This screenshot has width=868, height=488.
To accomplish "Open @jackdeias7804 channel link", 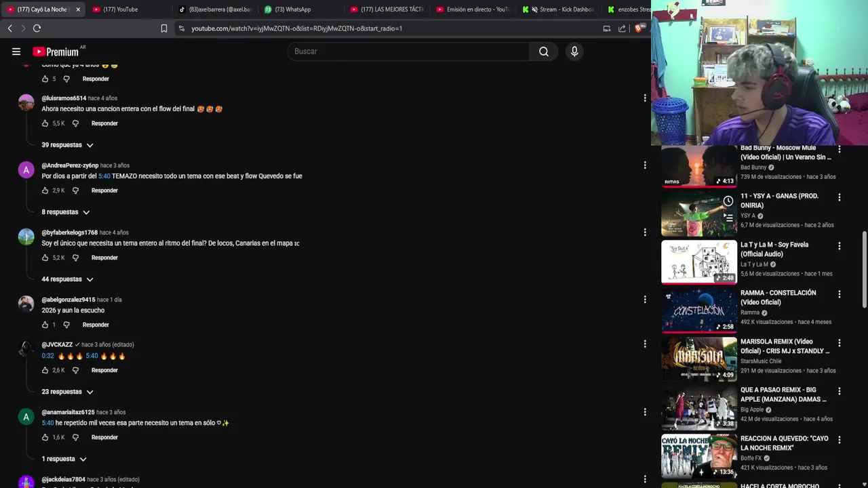I will [x=63, y=479].
